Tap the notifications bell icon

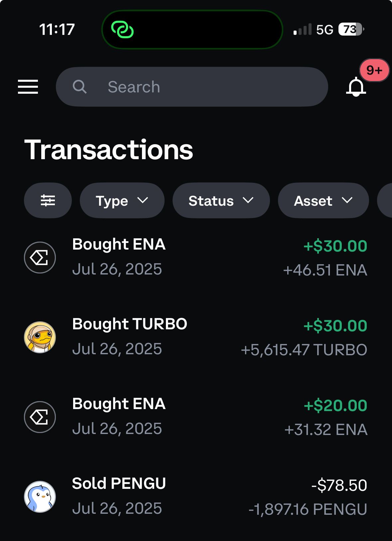pyautogui.click(x=356, y=87)
